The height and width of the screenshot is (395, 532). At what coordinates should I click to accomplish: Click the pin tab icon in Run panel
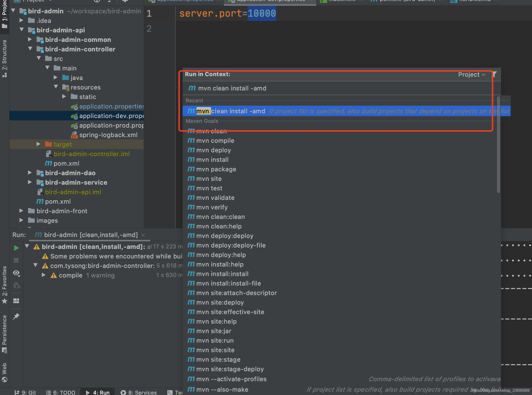point(16,316)
